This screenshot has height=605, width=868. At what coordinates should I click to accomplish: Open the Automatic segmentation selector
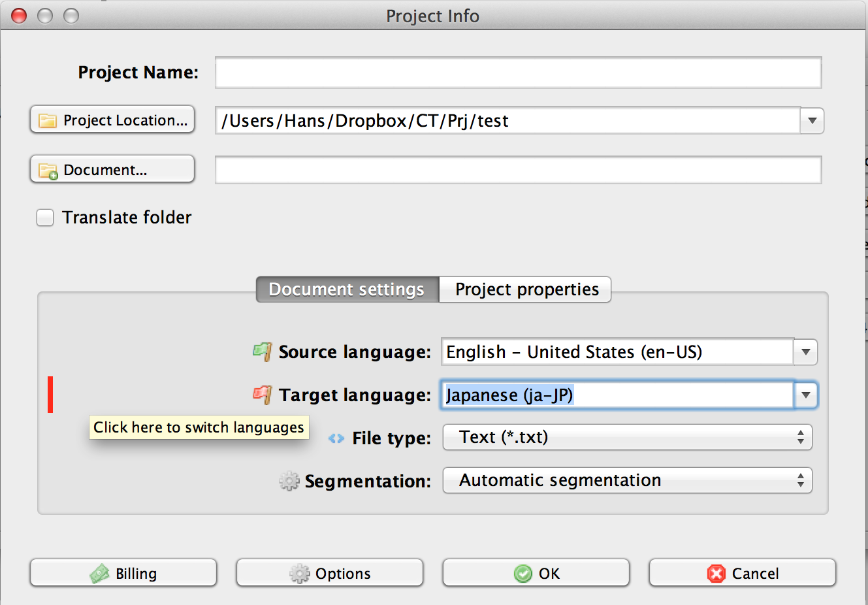pos(627,480)
